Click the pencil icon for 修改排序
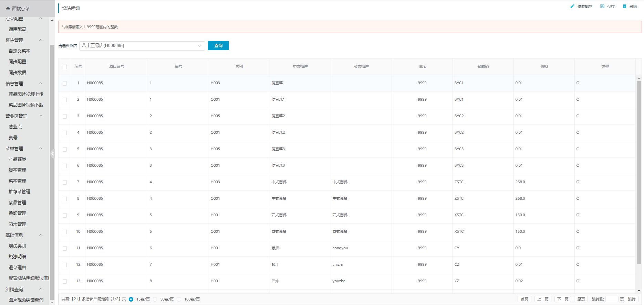 [x=572, y=7]
